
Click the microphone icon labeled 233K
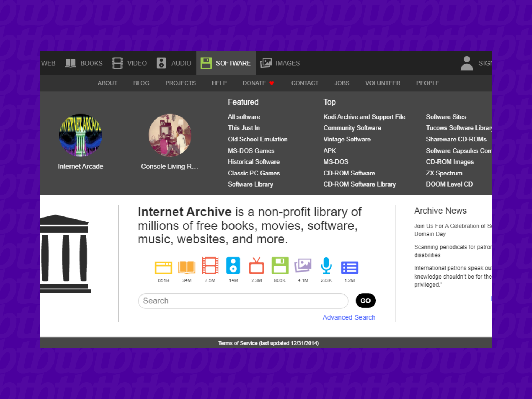(x=326, y=266)
